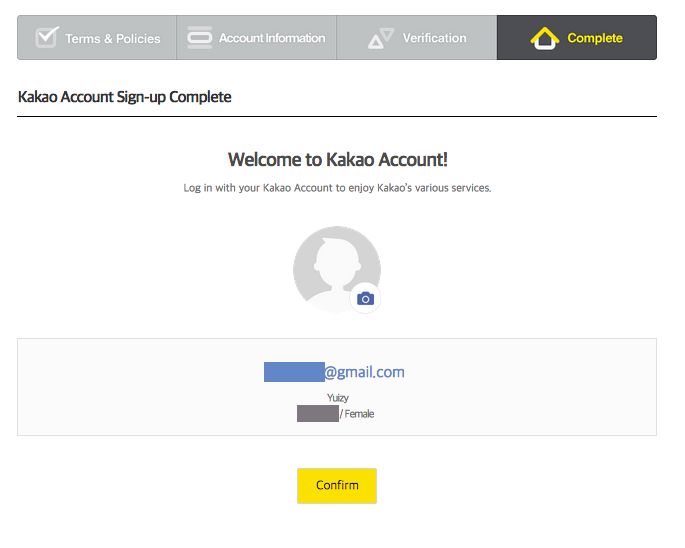Select the Complete step label
685x548 pixels.
594,38
